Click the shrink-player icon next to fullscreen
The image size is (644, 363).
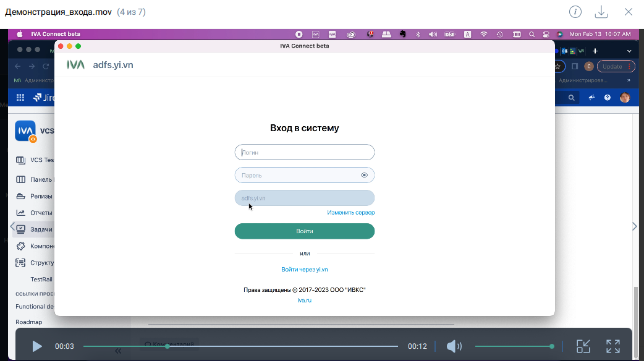[x=583, y=346]
